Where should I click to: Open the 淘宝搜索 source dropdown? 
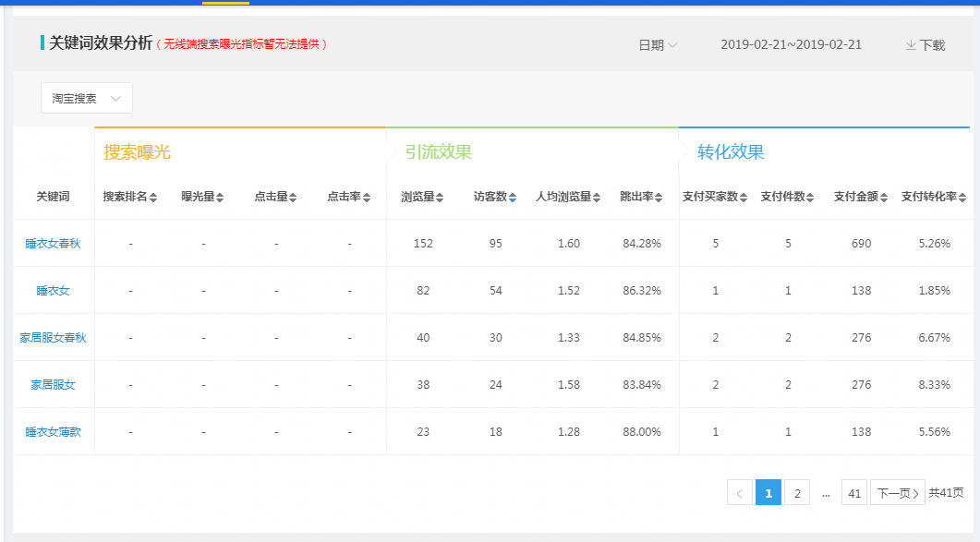point(86,98)
